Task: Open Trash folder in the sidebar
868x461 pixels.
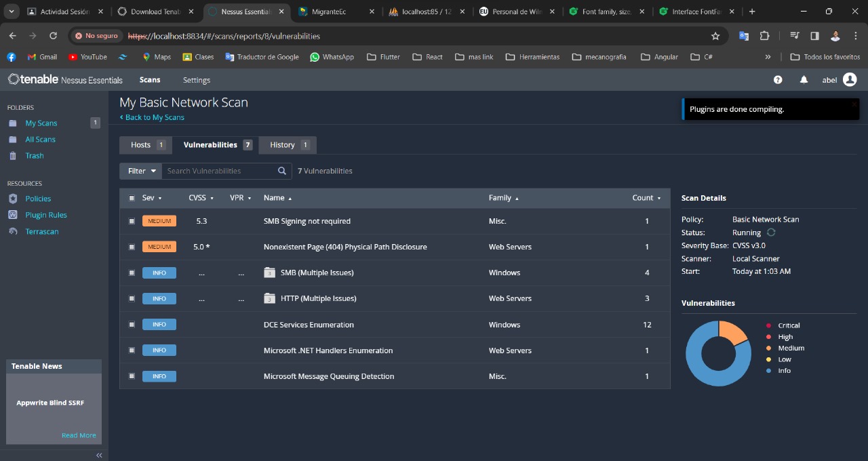Action: [34, 155]
